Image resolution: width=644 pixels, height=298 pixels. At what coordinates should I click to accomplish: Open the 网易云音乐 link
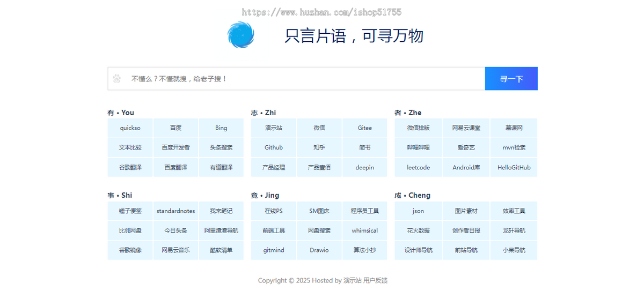176,250
